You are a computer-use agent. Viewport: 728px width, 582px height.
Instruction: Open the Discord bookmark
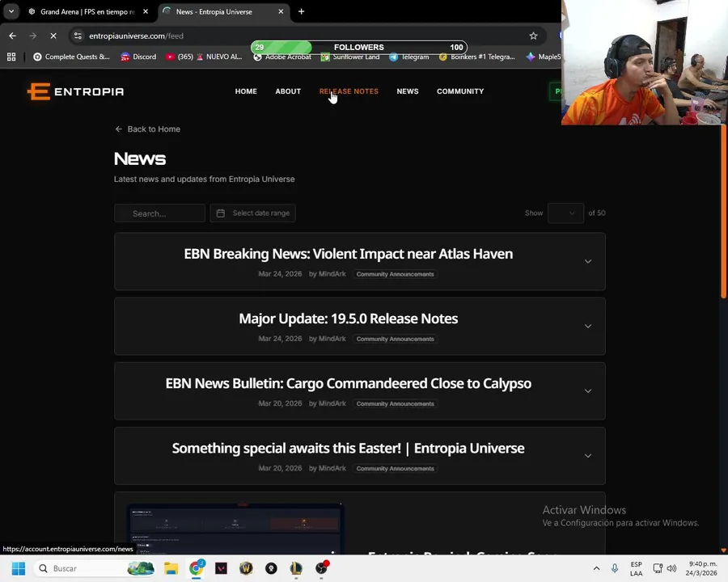138,57
